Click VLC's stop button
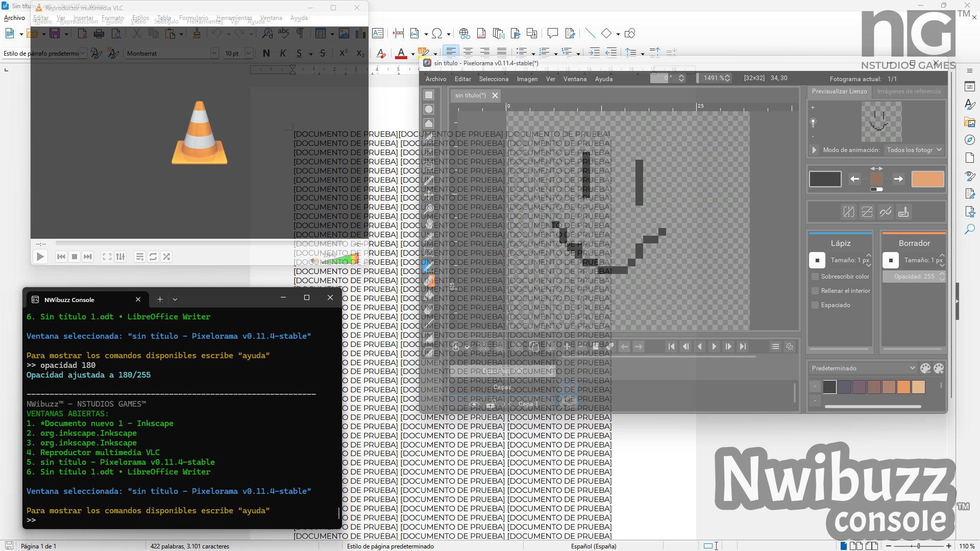 pyautogui.click(x=75, y=257)
